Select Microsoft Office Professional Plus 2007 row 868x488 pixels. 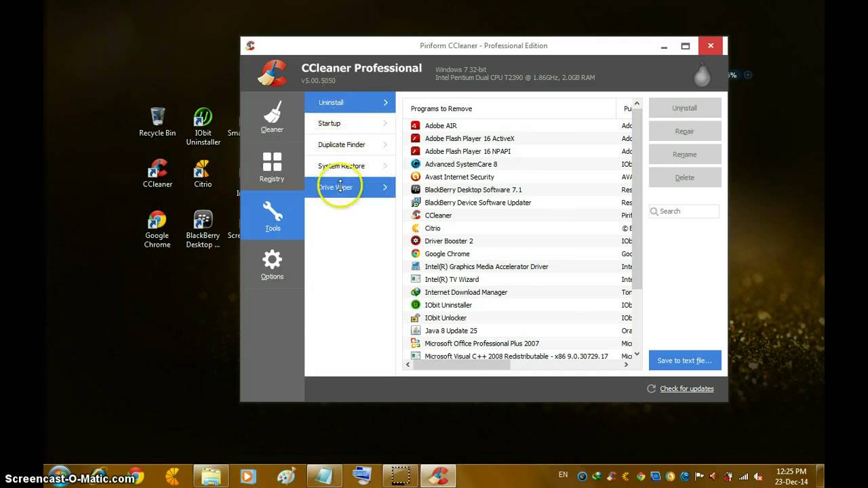coord(518,344)
